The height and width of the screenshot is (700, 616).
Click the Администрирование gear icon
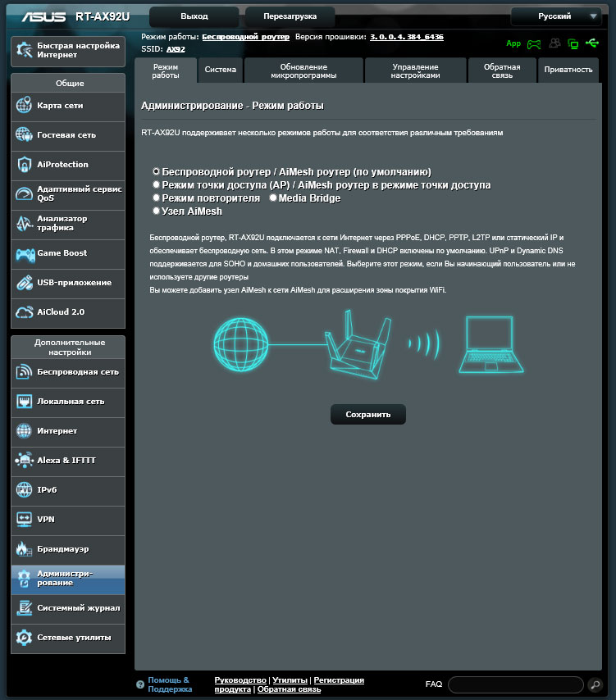[x=24, y=579]
